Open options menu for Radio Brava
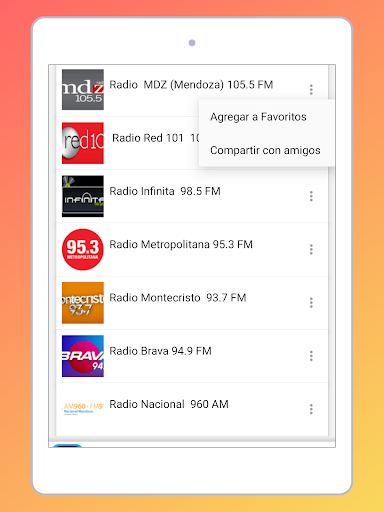Image resolution: width=384 pixels, height=512 pixels. 311,356
